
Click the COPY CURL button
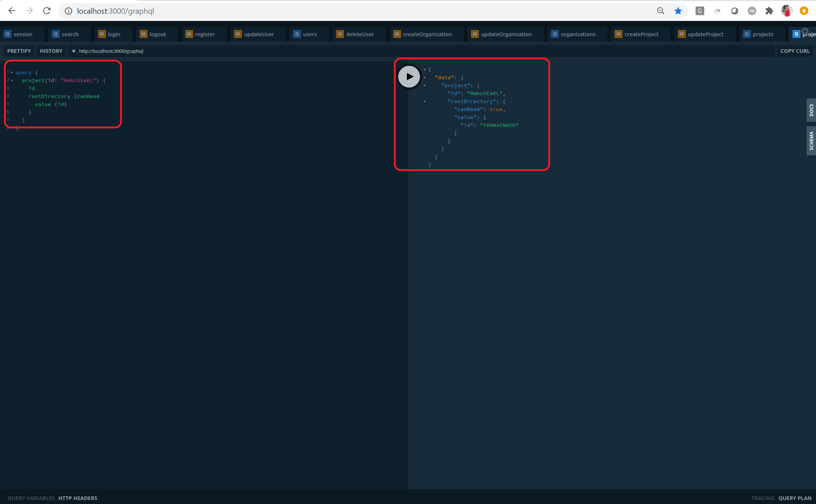(795, 51)
